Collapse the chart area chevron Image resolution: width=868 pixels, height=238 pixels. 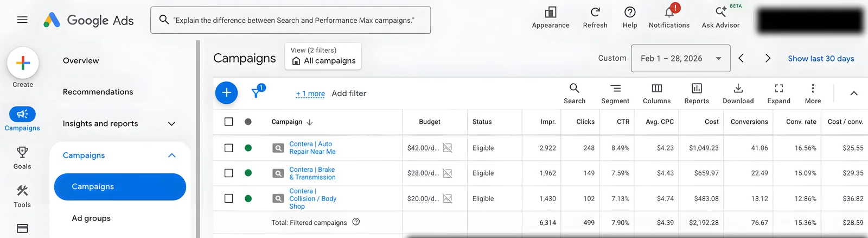[853, 93]
